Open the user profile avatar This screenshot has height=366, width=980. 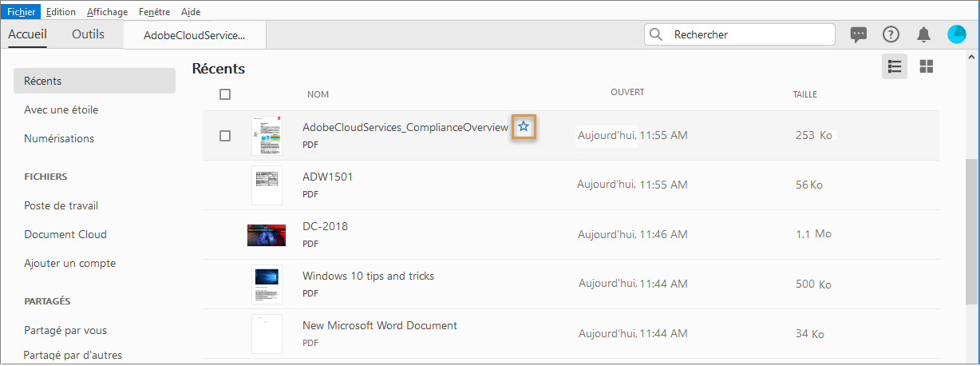957,34
